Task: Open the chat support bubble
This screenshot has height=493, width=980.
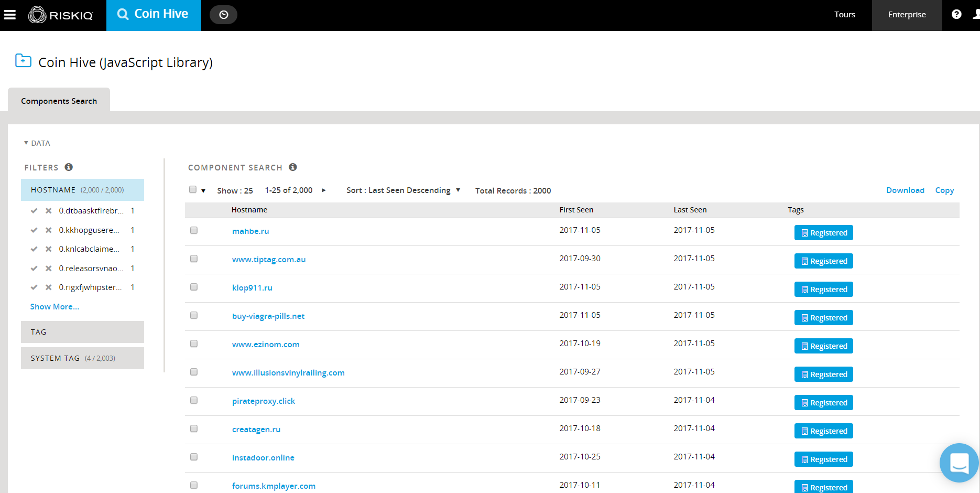Action: click(959, 463)
